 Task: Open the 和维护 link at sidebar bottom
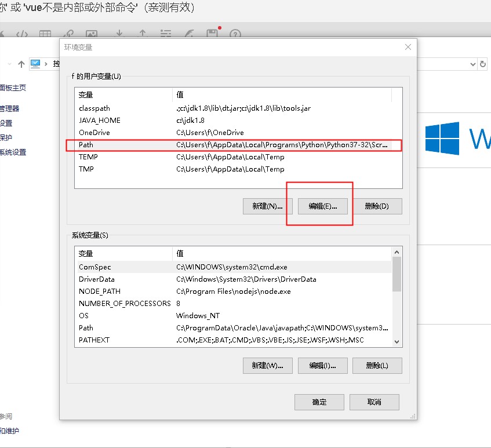click(x=9, y=431)
